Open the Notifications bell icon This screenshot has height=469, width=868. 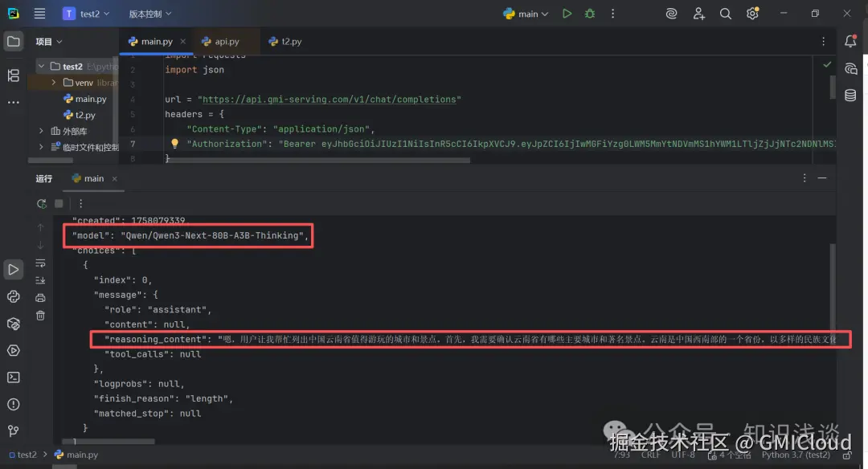tap(850, 41)
